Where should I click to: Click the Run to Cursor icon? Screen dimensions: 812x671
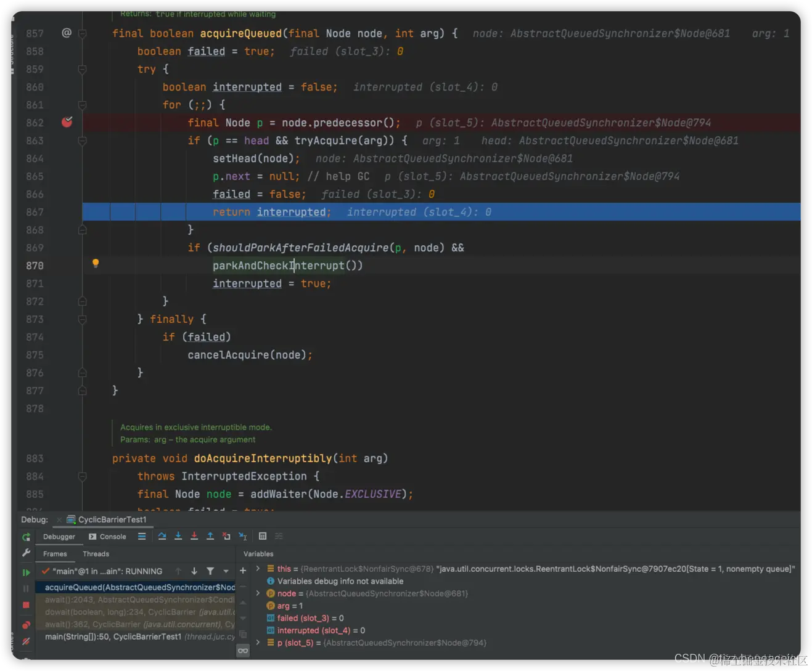[243, 536]
